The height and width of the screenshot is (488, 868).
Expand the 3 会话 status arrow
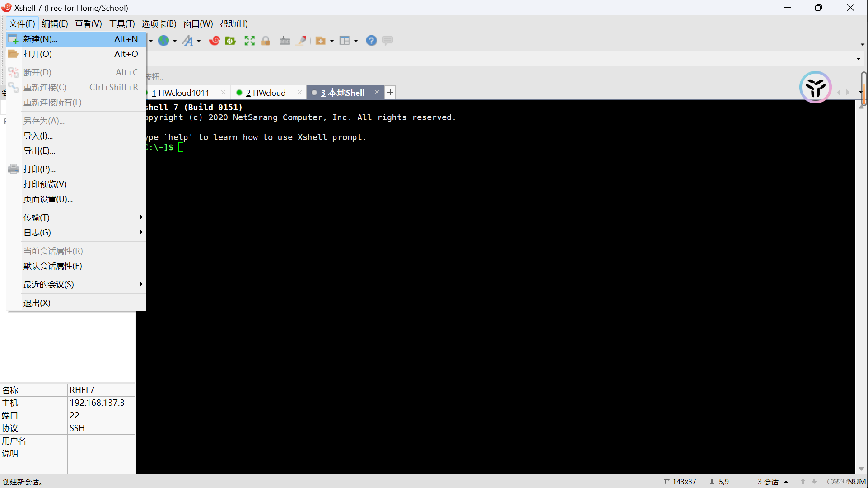click(x=786, y=482)
